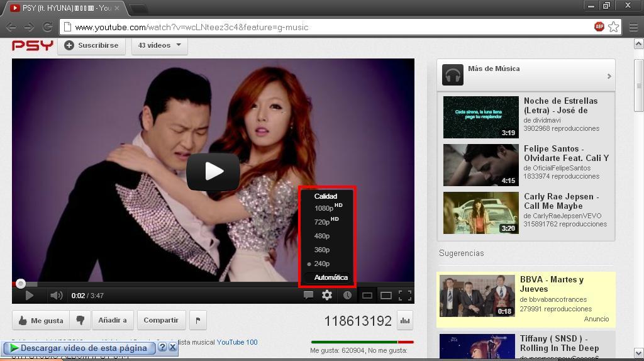Viewport: 644px width, 361px height.
Task: Open Felipe Santos Olvidarte video thumbnail
Action: click(x=481, y=165)
